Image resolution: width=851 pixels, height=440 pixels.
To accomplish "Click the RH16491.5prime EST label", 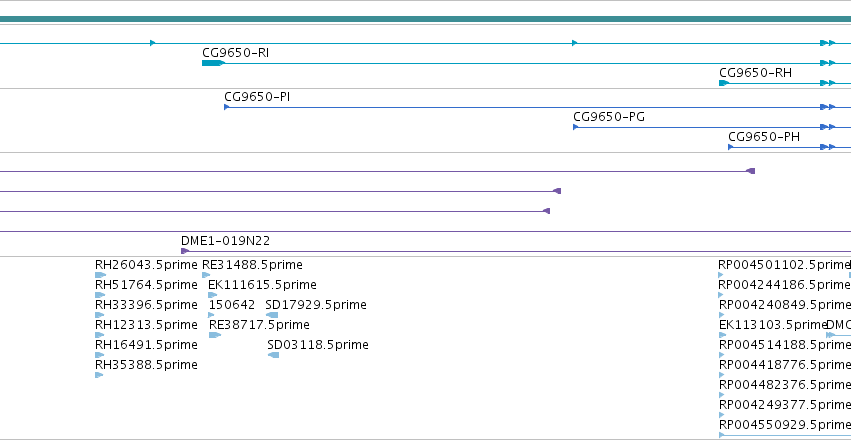I will (146, 345).
